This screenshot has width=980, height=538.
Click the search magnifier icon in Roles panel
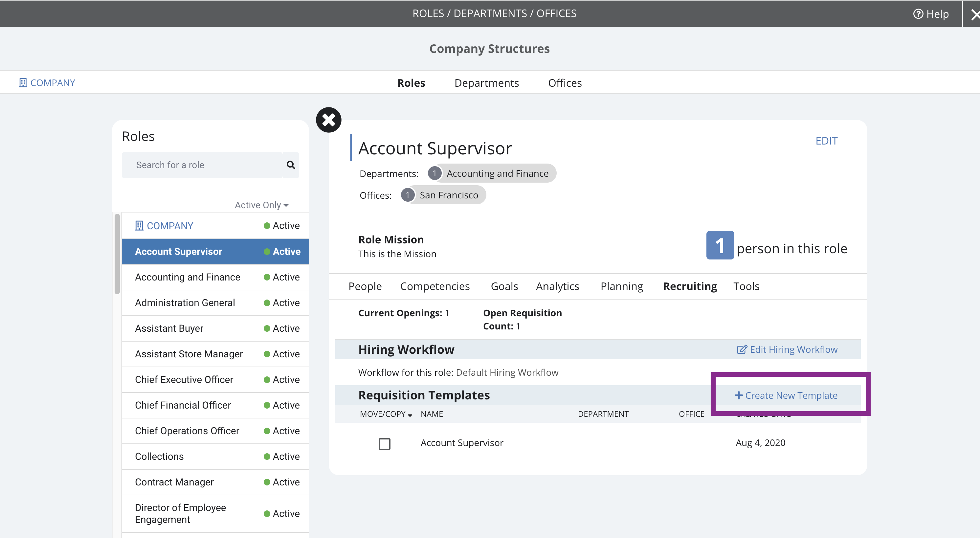291,165
